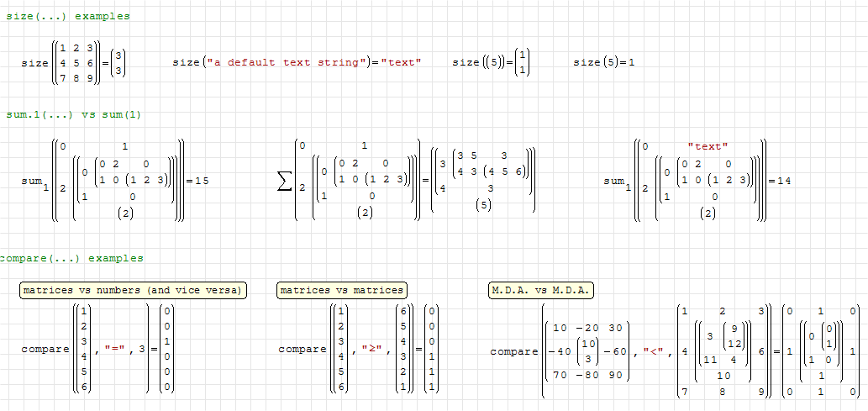Select the red "text" element in the third sum matrix
This screenshot has width=868, height=411.
click(708, 146)
